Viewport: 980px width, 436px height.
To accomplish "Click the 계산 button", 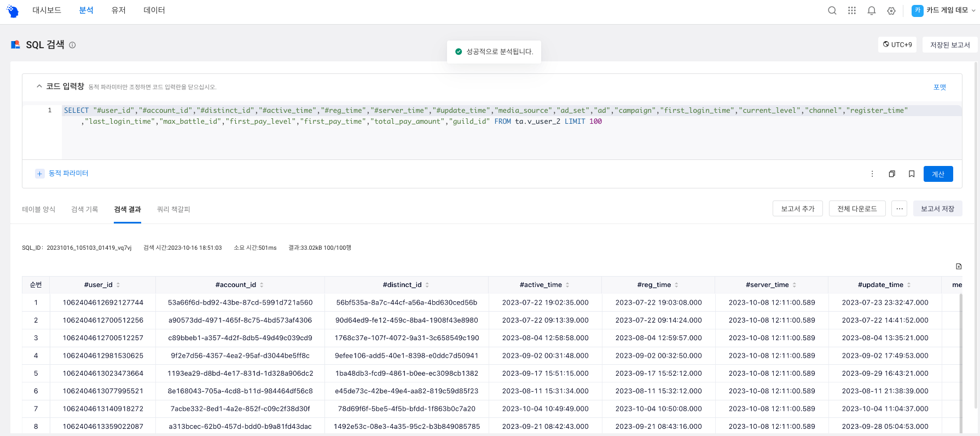I will click(x=938, y=174).
